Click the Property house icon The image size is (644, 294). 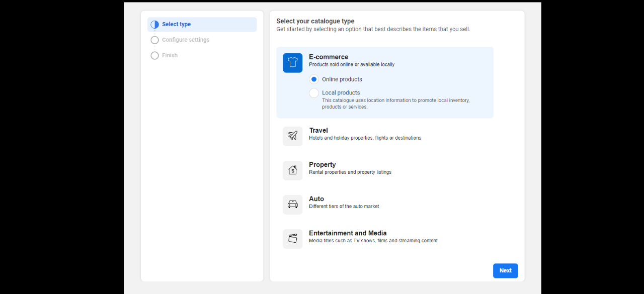coord(292,170)
